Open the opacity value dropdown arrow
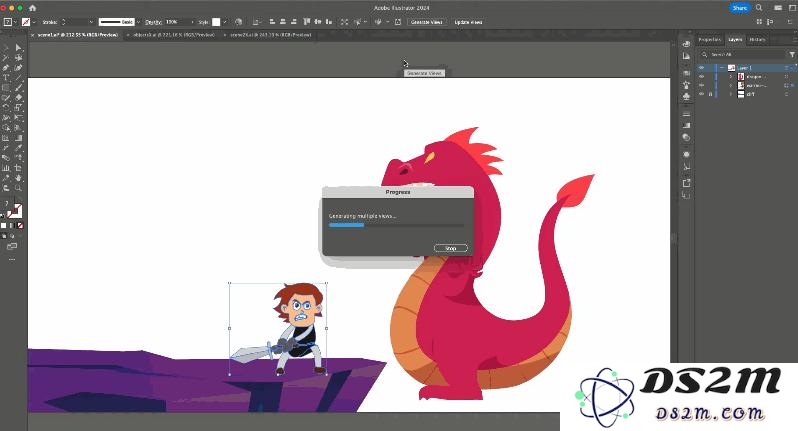798x431 pixels. coord(192,22)
